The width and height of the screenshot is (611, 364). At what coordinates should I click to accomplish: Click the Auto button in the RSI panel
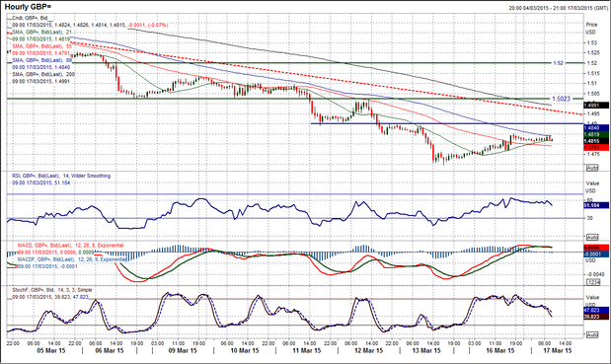pos(592,237)
